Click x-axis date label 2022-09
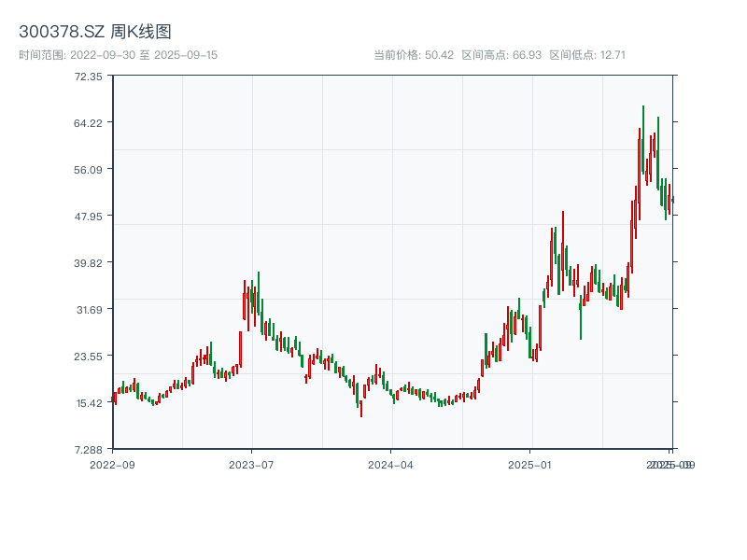Viewport: 747px width, 560px height. (112, 465)
